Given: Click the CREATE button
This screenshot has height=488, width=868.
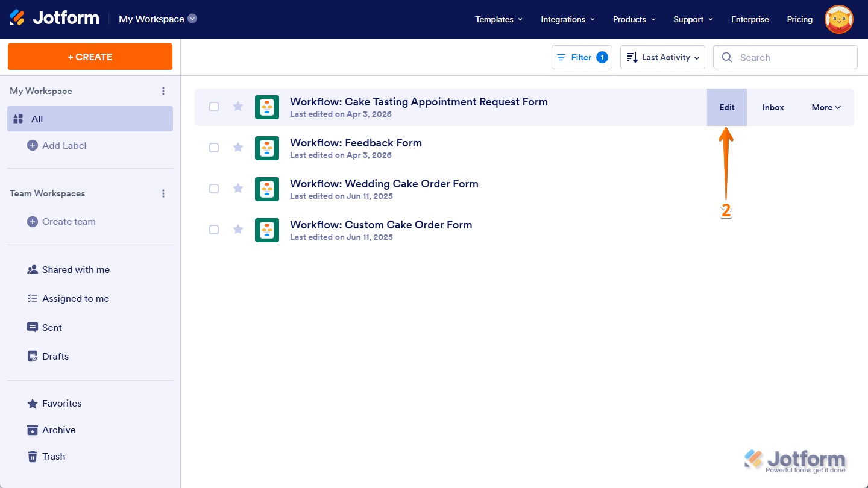Looking at the screenshot, I should (x=90, y=56).
